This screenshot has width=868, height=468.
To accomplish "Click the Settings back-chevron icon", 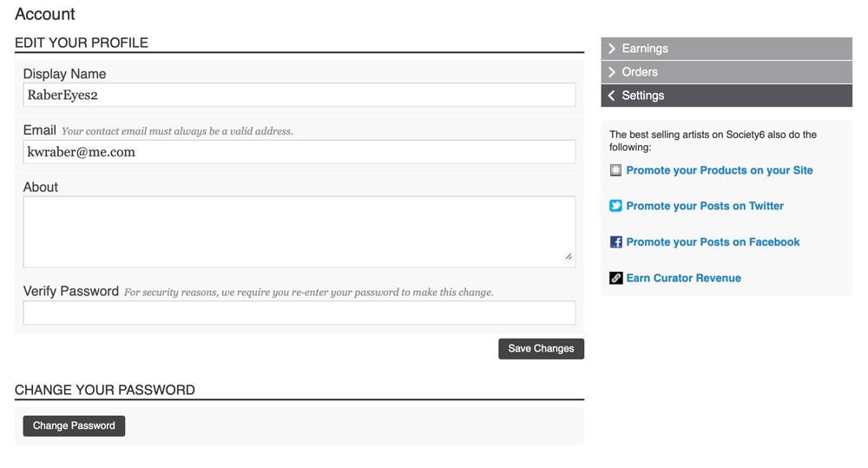I will (x=612, y=96).
